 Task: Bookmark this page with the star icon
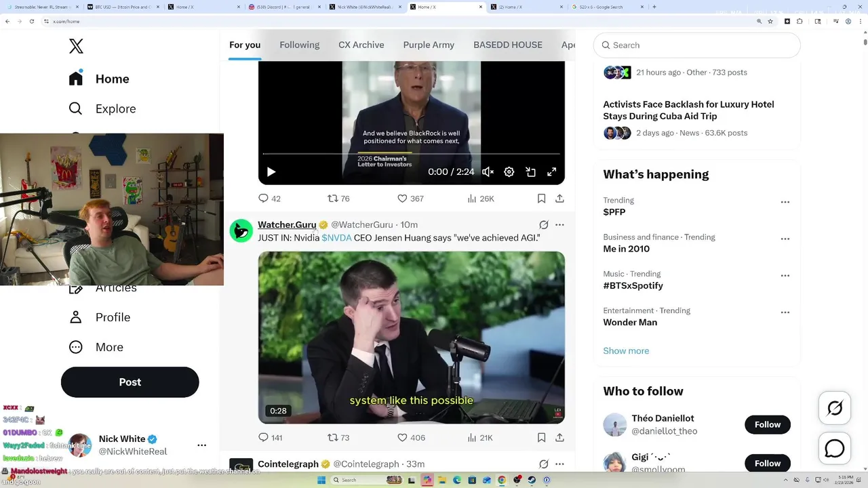(x=770, y=21)
